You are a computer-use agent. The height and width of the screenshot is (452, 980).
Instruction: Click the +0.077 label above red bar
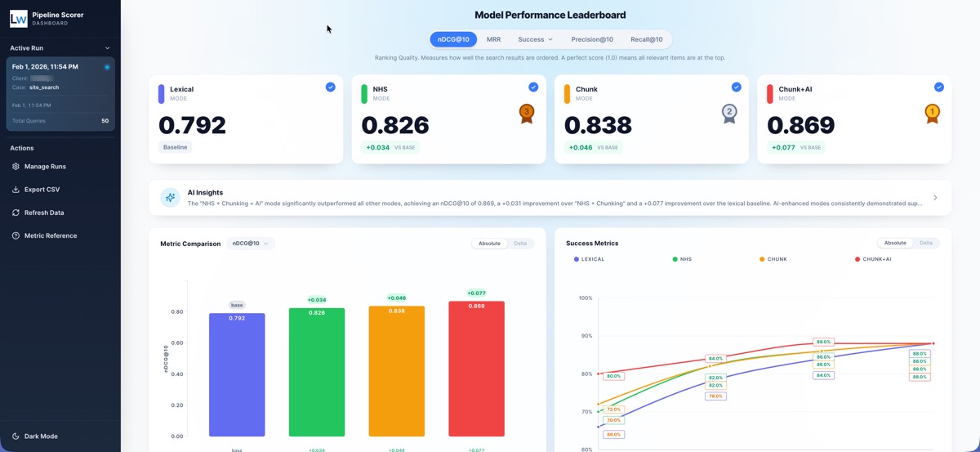tap(476, 293)
